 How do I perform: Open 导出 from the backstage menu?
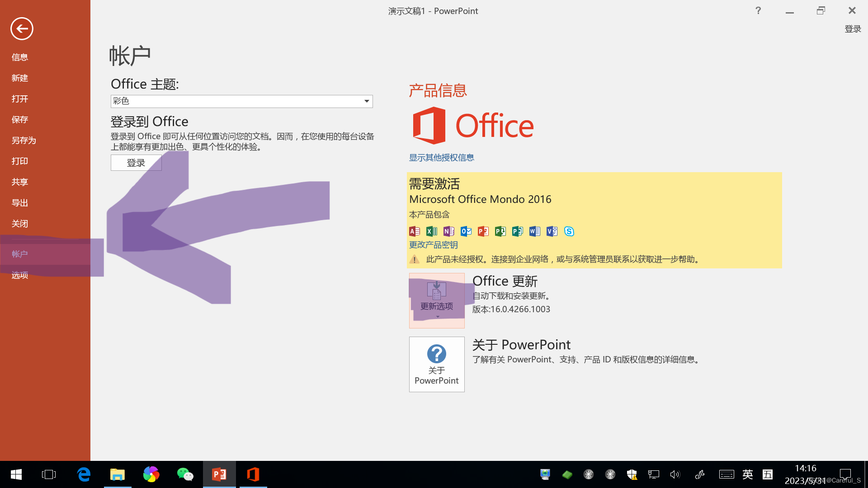[x=20, y=203]
